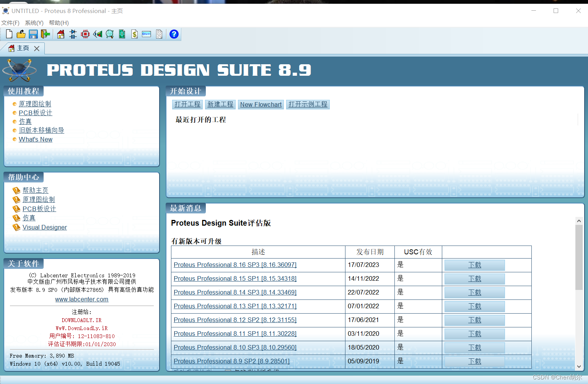Create a new project with blank page icon
The width and height of the screenshot is (588, 384).
(x=9, y=34)
